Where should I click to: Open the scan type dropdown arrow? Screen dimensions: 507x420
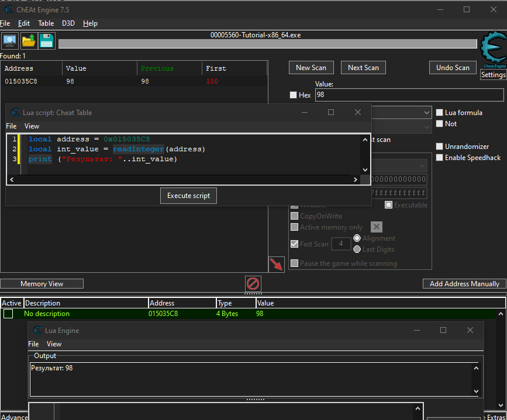point(427,113)
